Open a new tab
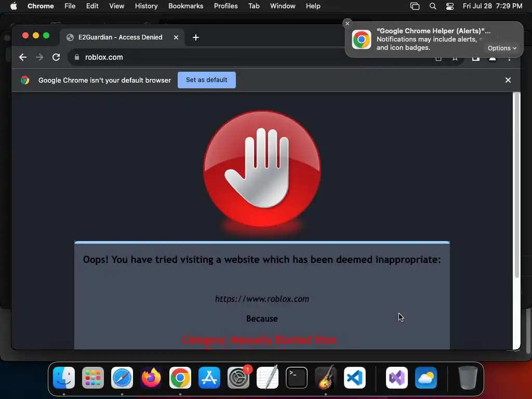 196,37
